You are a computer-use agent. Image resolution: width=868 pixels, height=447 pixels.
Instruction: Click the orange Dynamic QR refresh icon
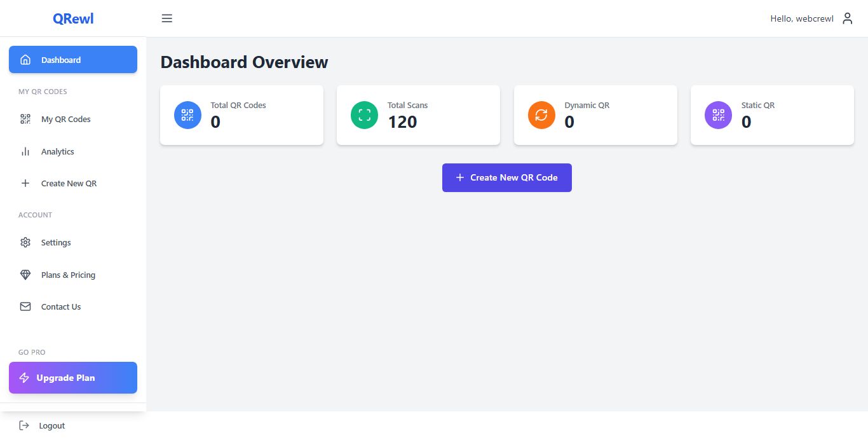(541, 115)
